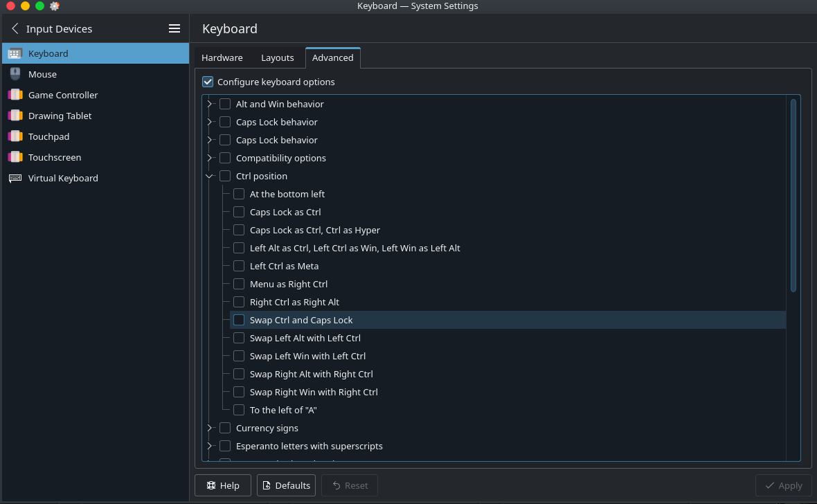This screenshot has width=817, height=504.
Task: Tick Swap Left Alt with Left Ctrl
Action: (239, 338)
